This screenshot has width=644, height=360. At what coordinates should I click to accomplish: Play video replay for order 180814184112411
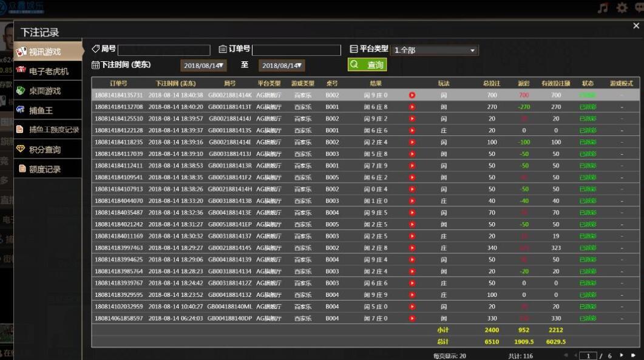pos(412,166)
